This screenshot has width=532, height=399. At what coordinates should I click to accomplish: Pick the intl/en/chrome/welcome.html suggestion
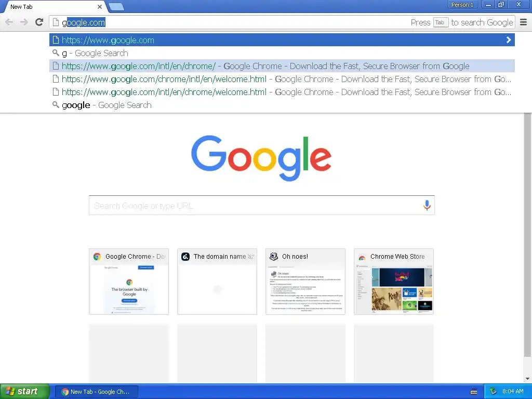click(x=282, y=92)
